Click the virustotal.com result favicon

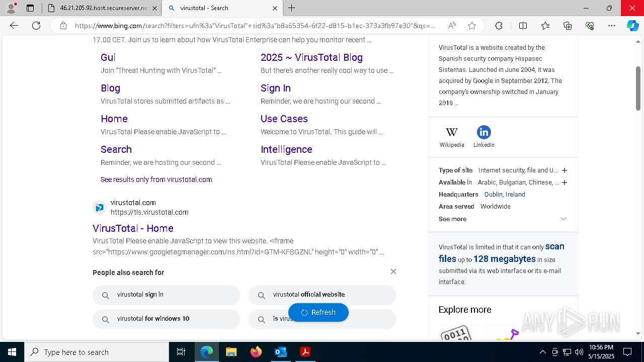click(100, 207)
